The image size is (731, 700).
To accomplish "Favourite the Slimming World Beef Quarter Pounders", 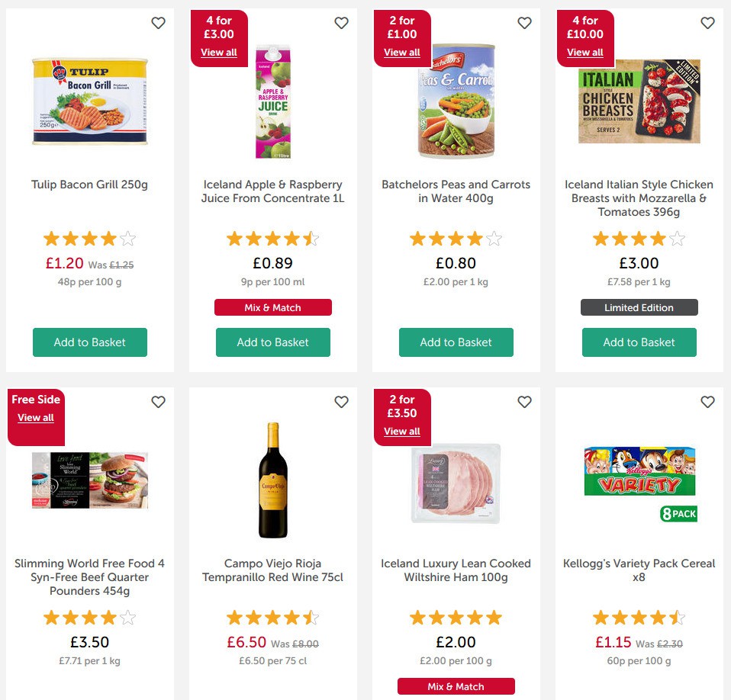I will [x=158, y=402].
